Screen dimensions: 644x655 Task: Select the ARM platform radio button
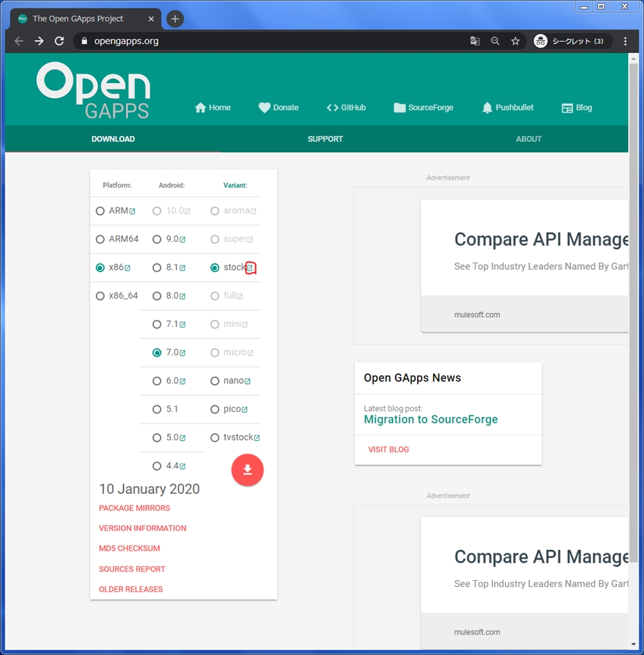click(100, 211)
